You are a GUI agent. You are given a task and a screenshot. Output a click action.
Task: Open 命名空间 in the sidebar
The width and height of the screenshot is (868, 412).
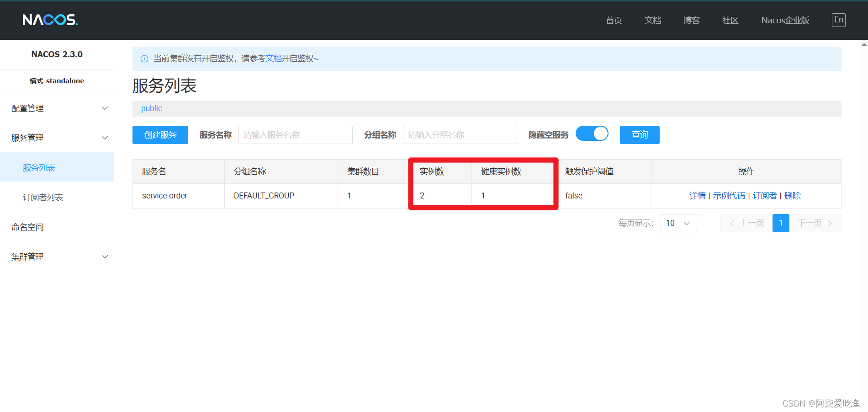pyautogui.click(x=57, y=227)
